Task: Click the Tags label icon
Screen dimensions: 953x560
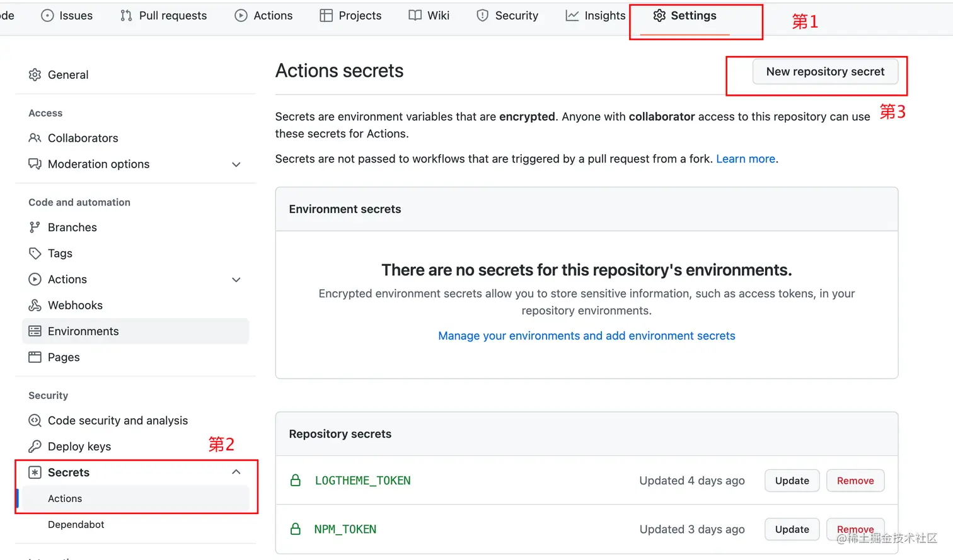Action: (35, 253)
